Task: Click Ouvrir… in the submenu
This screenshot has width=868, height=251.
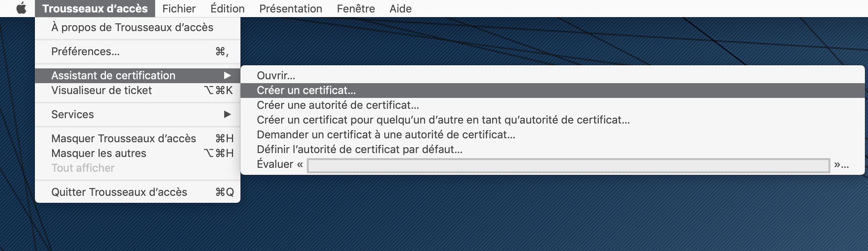Action: coord(553,75)
